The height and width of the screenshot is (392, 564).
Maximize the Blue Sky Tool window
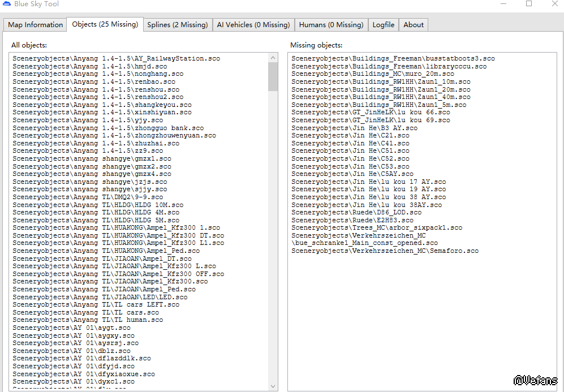pyautogui.click(x=529, y=4)
